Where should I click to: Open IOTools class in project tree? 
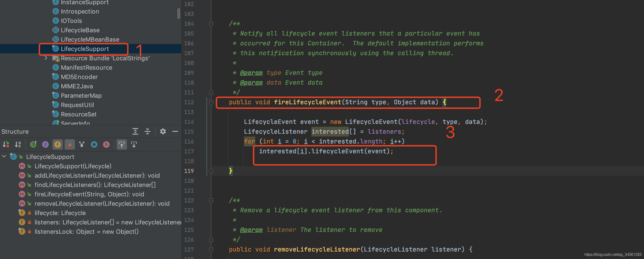click(71, 21)
